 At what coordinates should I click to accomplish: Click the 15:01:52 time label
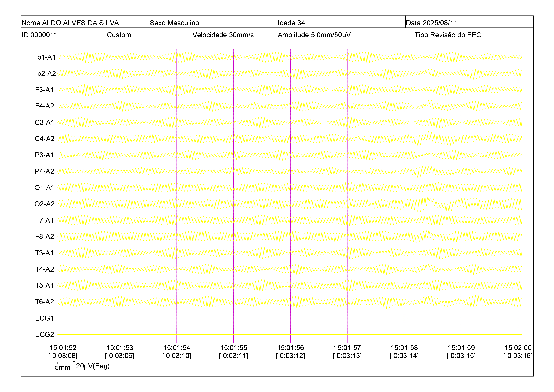tap(63, 348)
